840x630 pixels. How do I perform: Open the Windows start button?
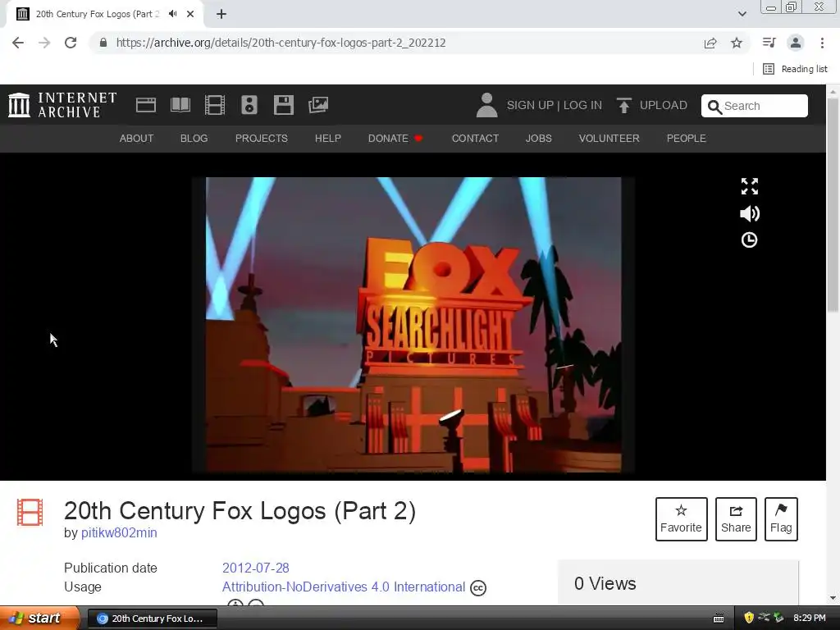39,619
